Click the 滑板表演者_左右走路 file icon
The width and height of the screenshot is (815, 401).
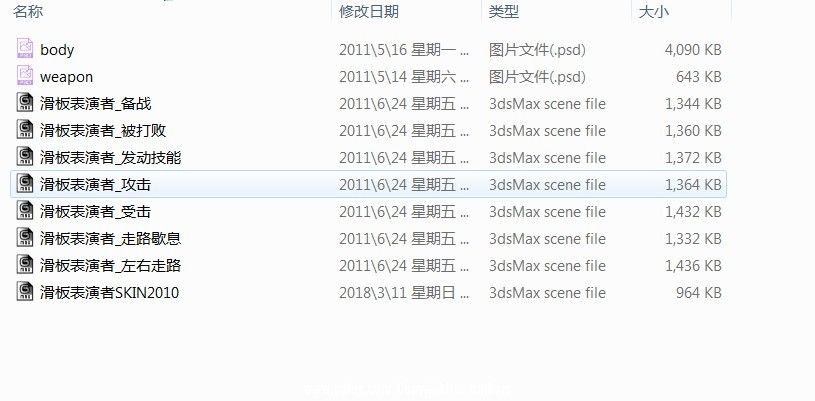pyautogui.click(x=25, y=265)
